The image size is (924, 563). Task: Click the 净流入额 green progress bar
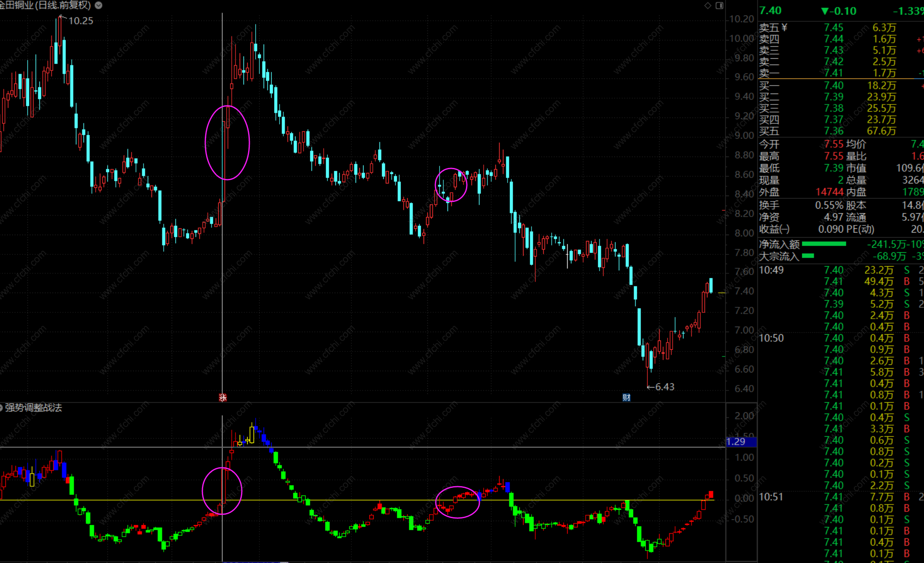pyautogui.click(x=824, y=244)
